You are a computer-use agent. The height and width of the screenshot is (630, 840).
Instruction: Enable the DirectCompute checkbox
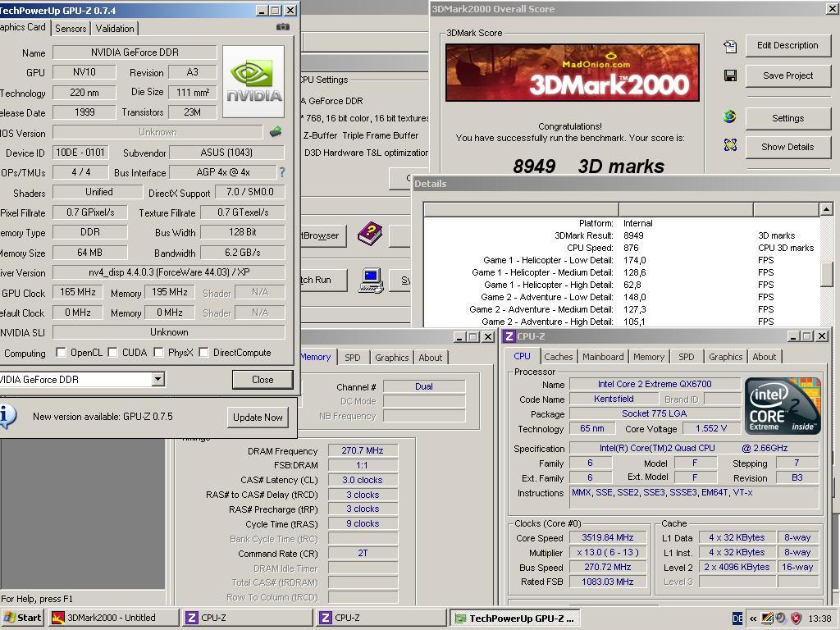point(203,352)
